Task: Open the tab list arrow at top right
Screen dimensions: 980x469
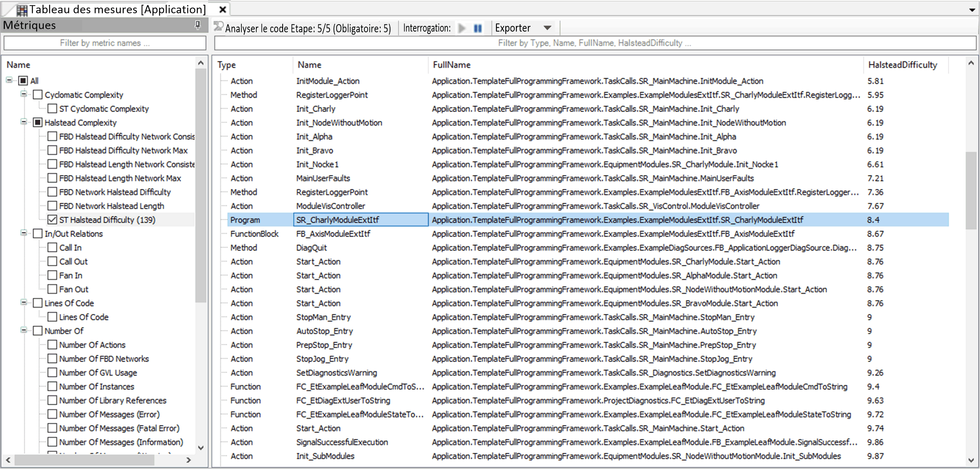Action: point(971,10)
